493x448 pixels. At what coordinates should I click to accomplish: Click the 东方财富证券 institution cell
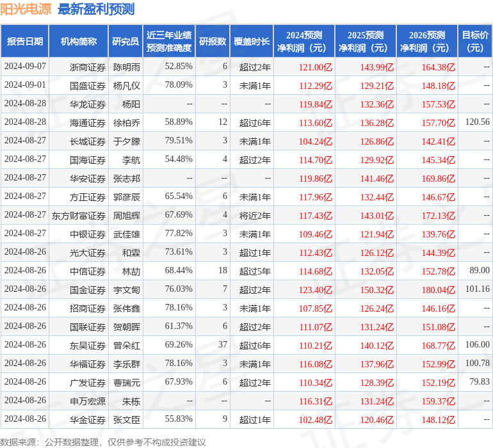click(x=79, y=216)
